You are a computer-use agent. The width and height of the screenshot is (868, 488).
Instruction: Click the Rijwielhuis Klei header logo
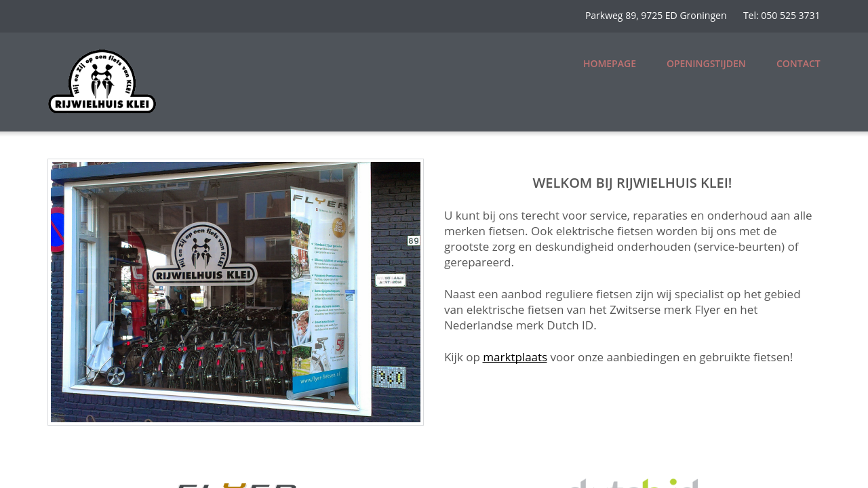102,81
